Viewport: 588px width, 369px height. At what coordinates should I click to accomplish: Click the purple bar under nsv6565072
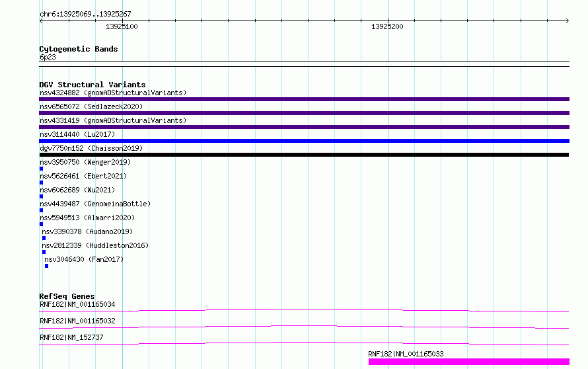pos(304,113)
